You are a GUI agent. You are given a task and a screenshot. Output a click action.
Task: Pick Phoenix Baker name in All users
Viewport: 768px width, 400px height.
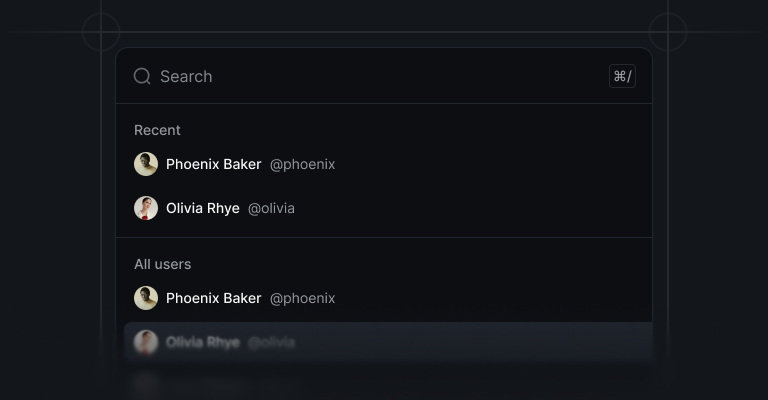[214, 298]
